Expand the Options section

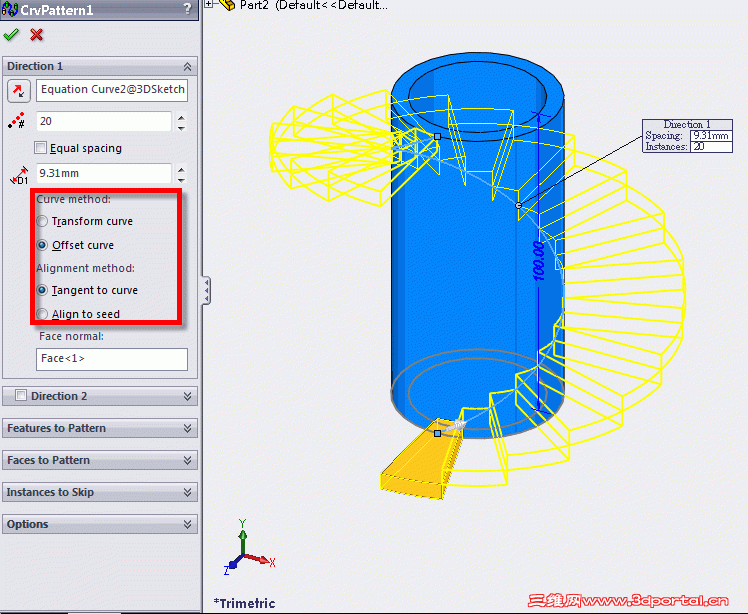point(187,524)
